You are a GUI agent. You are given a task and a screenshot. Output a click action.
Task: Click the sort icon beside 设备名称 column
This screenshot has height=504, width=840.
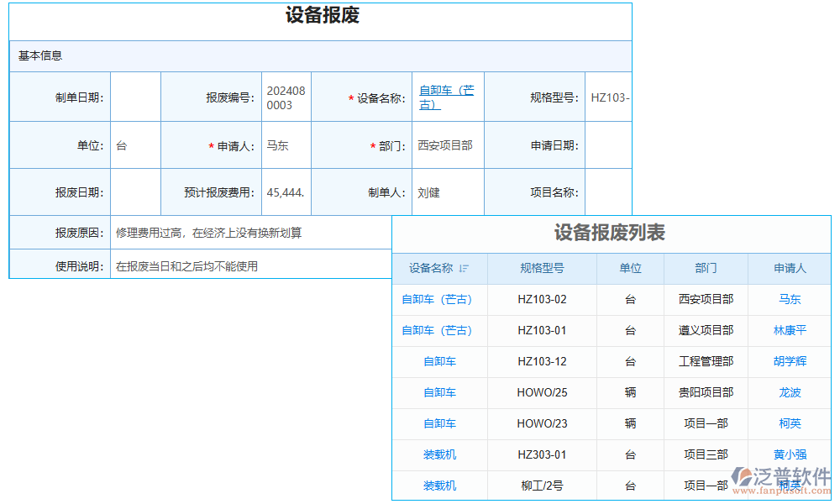tap(462, 269)
